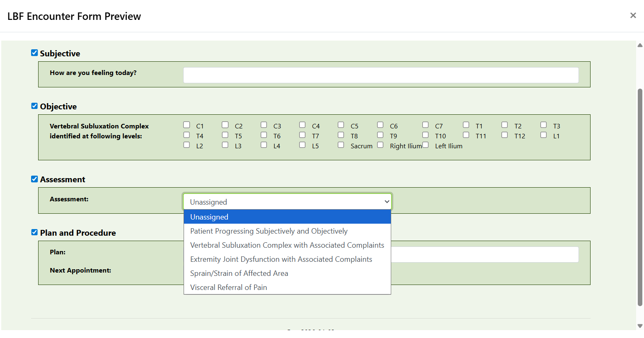Viewport: 644px width, 338px height.
Task: Toggle the Plan and Procedure checkbox
Action: [34, 232]
